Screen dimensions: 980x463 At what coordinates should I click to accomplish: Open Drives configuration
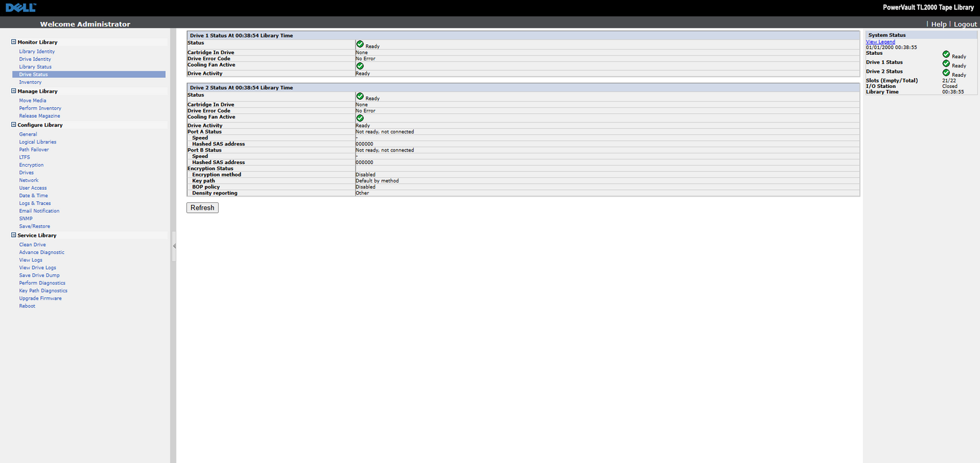26,173
